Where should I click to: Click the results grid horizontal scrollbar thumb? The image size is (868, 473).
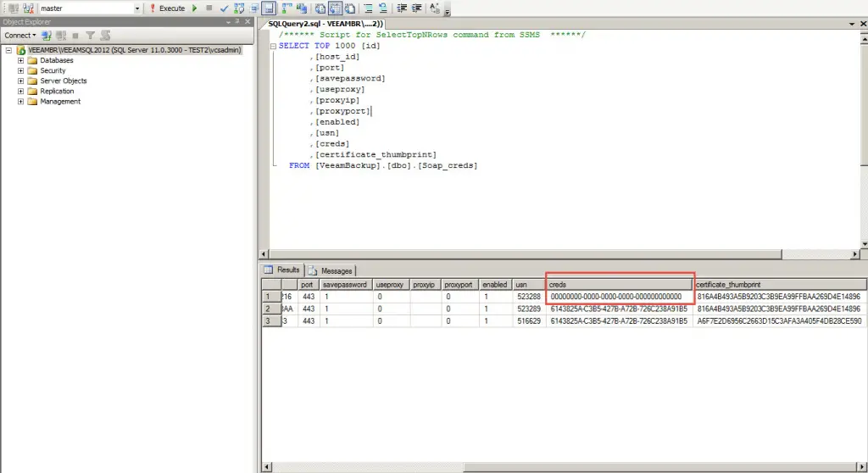coord(660,467)
